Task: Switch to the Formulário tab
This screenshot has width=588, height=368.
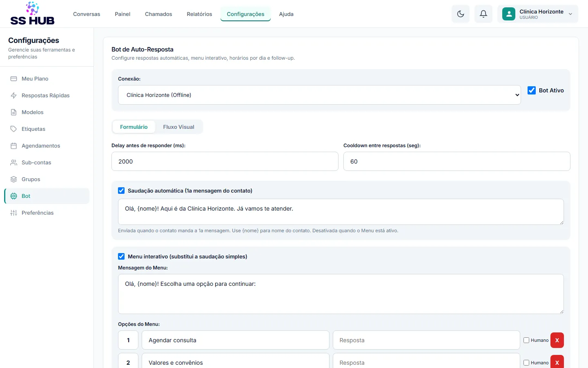Action: pyautogui.click(x=134, y=127)
